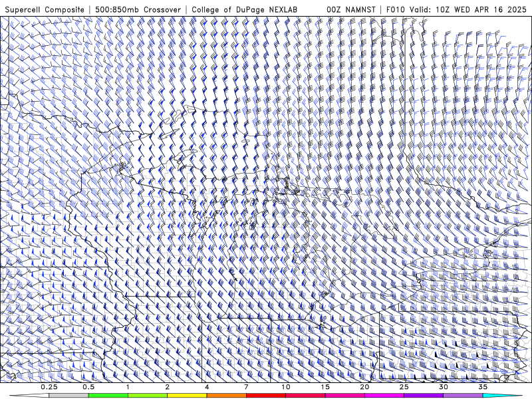532x399 pixels.
Task: Click the '500:850mb Crossover' header label
Action: tap(138, 9)
